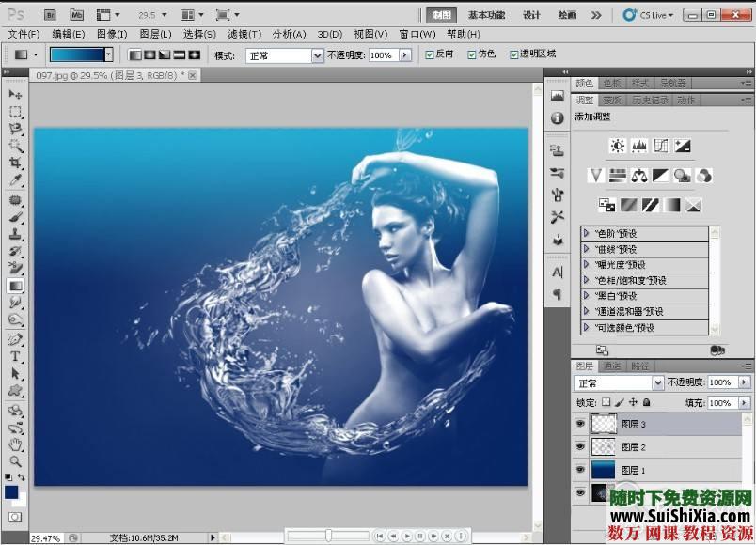Select the Horizontal Type tool
This screenshot has width=756, height=545.
click(x=15, y=356)
